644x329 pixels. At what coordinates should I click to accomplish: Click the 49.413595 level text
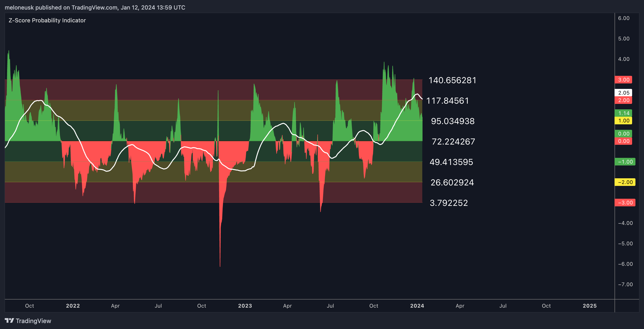tap(451, 162)
